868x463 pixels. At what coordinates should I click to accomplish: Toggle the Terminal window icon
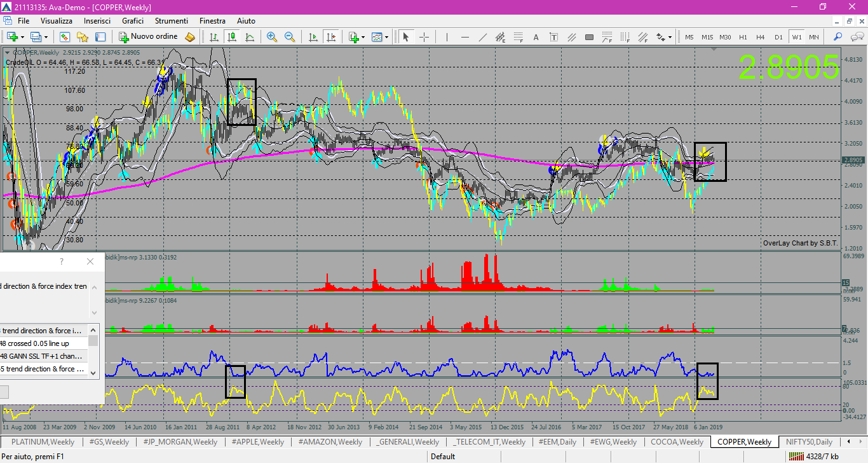coord(100,37)
